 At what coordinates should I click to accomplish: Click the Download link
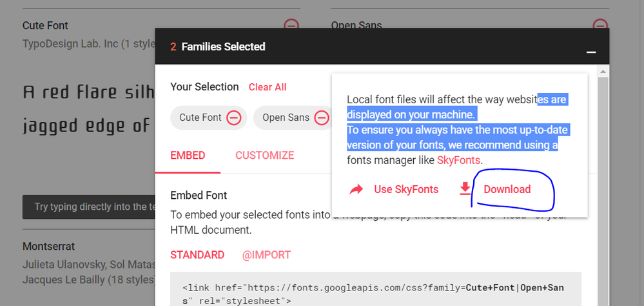pyautogui.click(x=507, y=189)
